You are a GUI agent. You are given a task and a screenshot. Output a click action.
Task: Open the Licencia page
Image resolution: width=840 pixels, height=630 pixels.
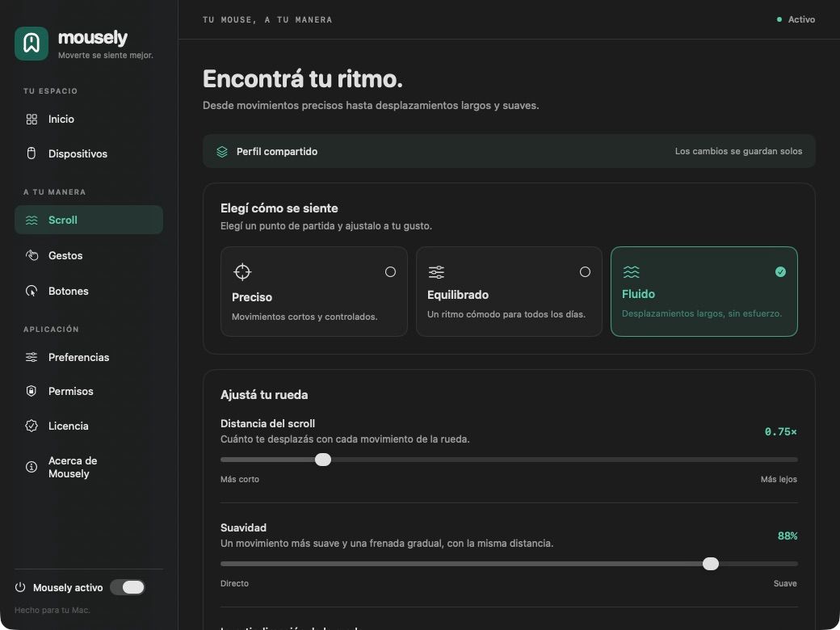click(x=89, y=426)
